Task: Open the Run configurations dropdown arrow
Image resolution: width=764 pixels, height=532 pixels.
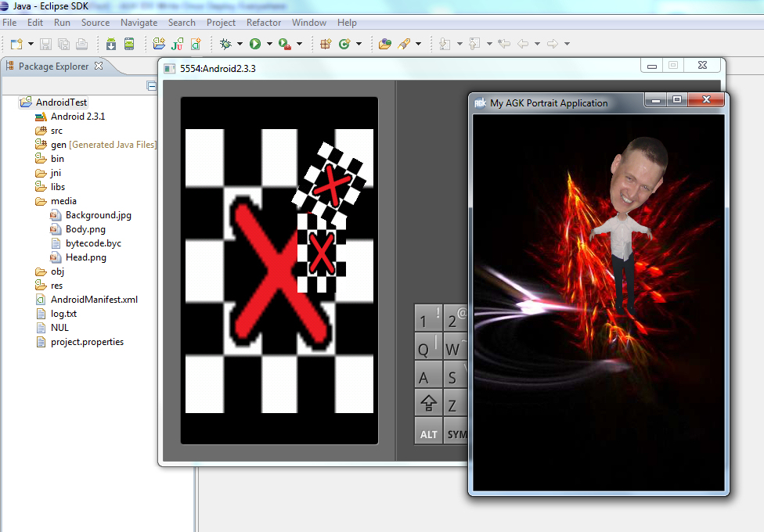Action: tap(269, 44)
